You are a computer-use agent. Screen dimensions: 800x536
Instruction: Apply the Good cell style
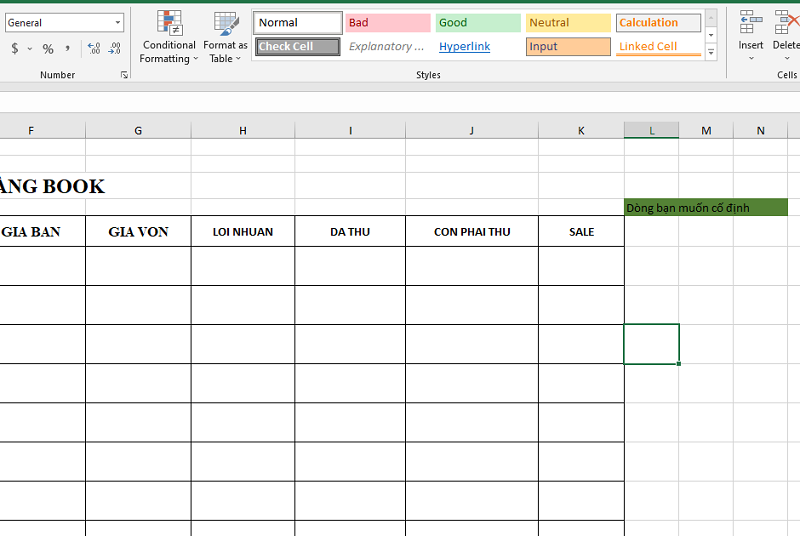(x=478, y=23)
